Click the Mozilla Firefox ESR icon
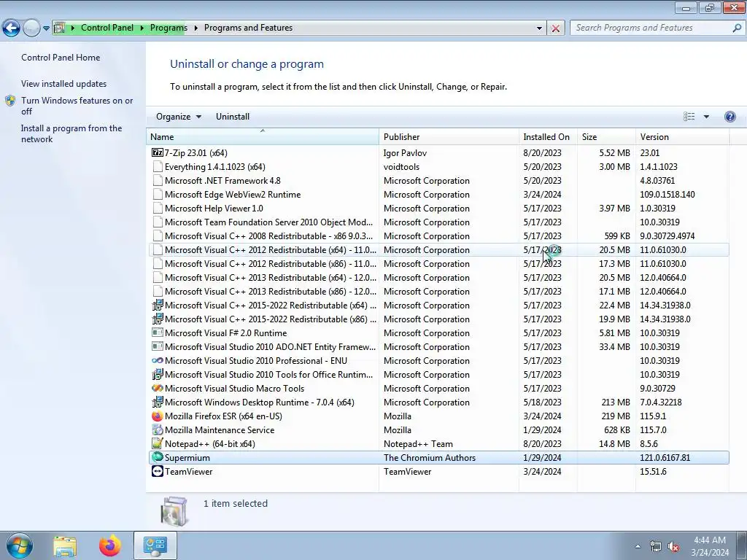This screenshot has height=560, width=747. [x=158, y=416]
